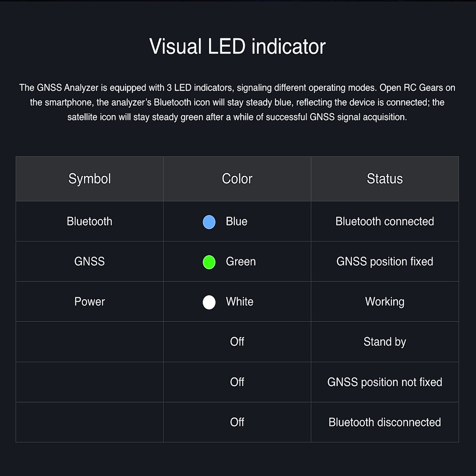476x476 pixels.
Task: Select the Symbol column header
Action: (x=89, y=179)
